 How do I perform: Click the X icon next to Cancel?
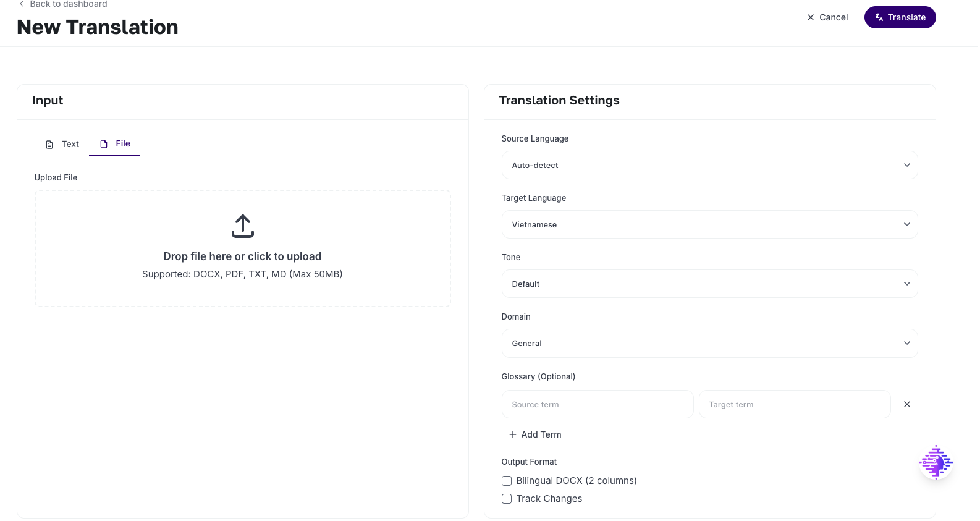pyautogui.click(x=811, y=17)
